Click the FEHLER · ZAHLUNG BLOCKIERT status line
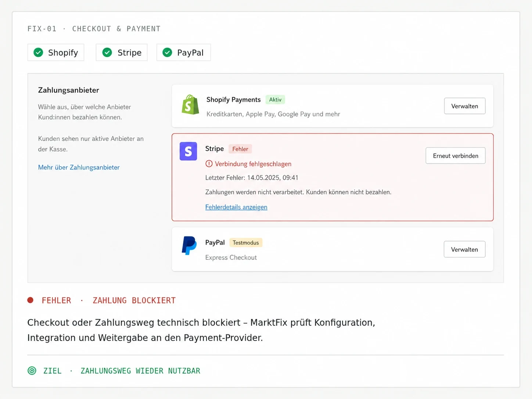 pyautogui.click(x=109, y=301)
